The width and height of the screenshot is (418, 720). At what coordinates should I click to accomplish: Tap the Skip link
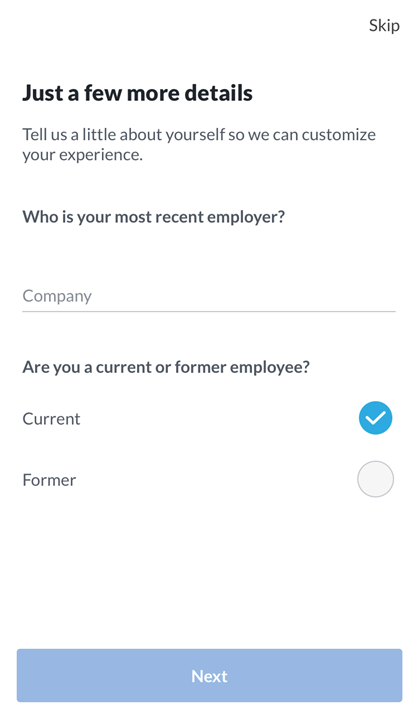(384, 26)
